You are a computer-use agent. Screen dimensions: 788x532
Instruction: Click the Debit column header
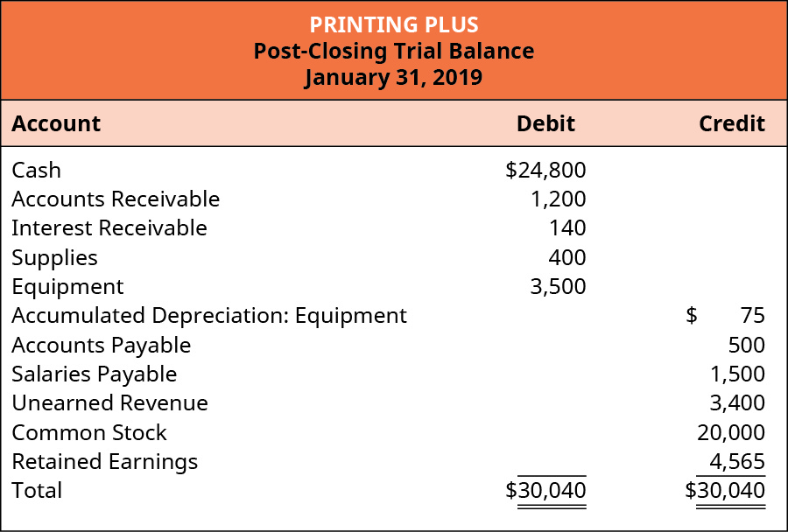coord(545,124)
